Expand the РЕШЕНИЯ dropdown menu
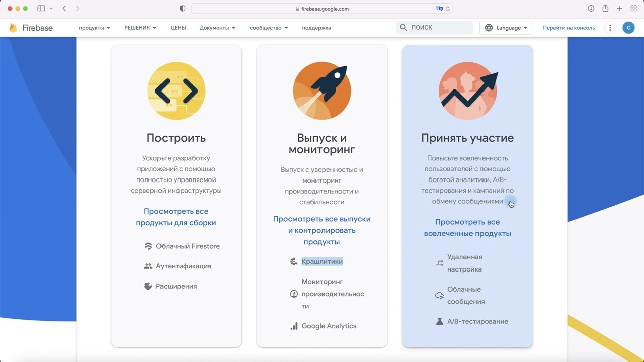This screenshot has width=644, height=362. click(x=140, y=28)
